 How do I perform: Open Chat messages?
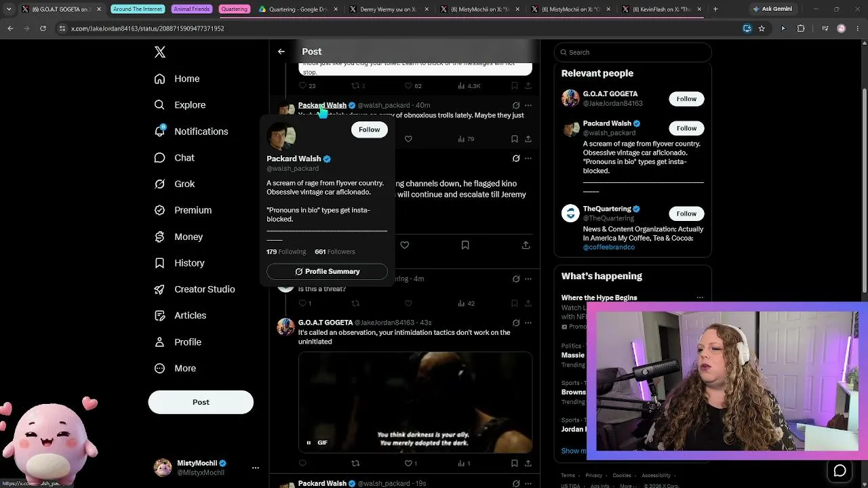[174, 158]
